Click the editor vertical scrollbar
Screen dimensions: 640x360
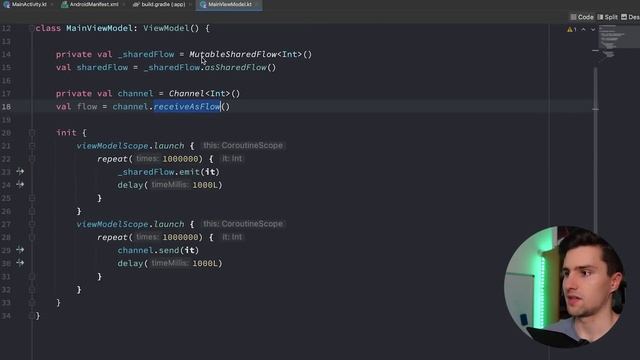(596, 149)
